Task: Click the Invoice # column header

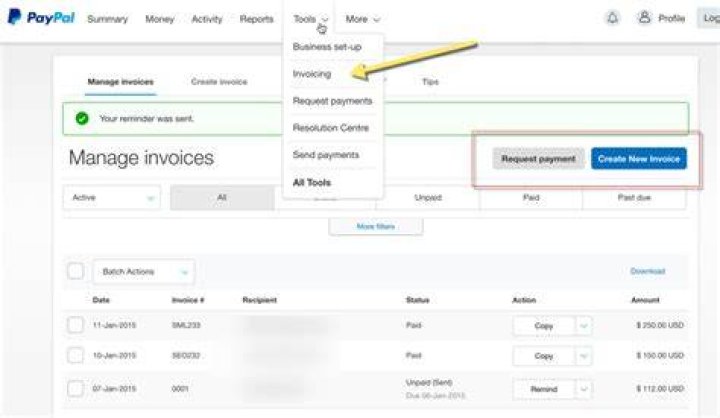Action: (188, 300)
